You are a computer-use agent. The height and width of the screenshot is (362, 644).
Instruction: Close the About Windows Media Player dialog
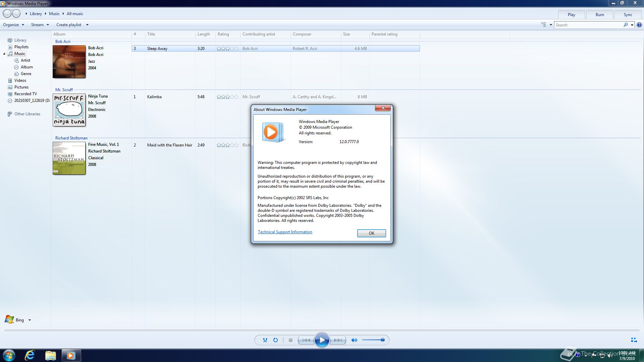pos(383,108)
